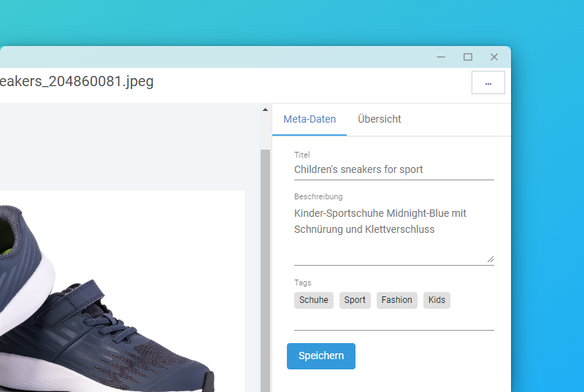Click the Titel label
Image resolution: width=584 pixels, height=392 pixels.
pyautogui.click(x=301, y=155)
